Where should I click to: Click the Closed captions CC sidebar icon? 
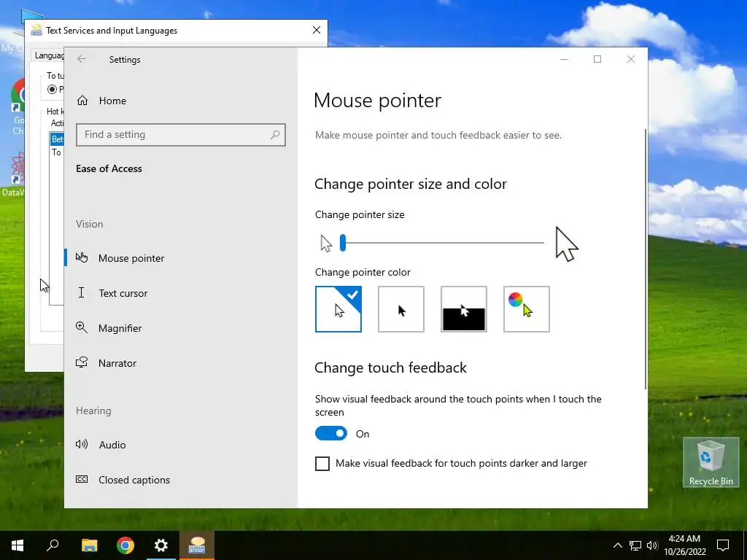pos(82,479)
